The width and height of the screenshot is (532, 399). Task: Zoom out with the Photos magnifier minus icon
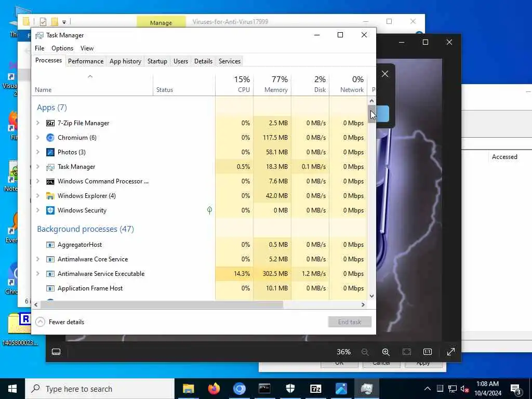365,352
